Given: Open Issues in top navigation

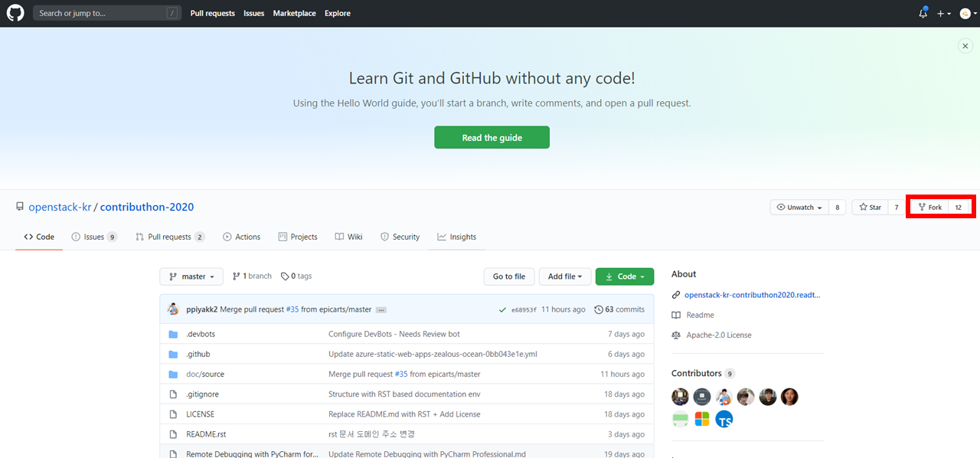Looking at the screenshot, I should [x=254, y=13].
